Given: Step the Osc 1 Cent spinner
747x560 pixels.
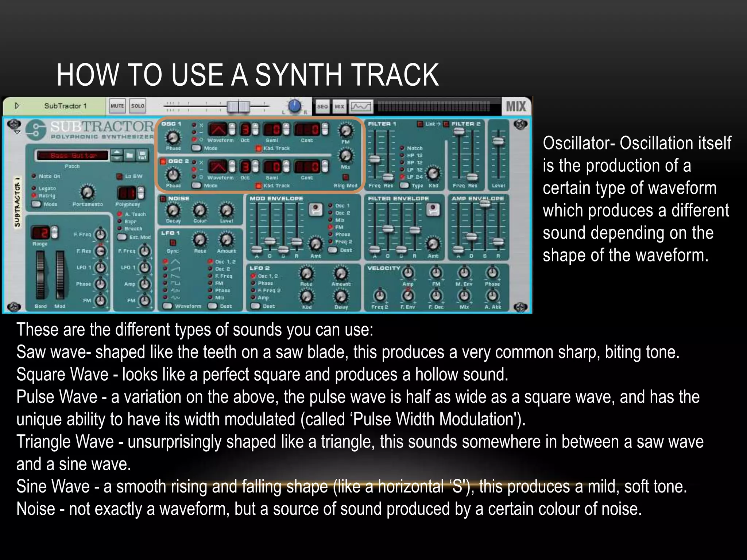Looking at the screenshot, I should coord(325,129).
